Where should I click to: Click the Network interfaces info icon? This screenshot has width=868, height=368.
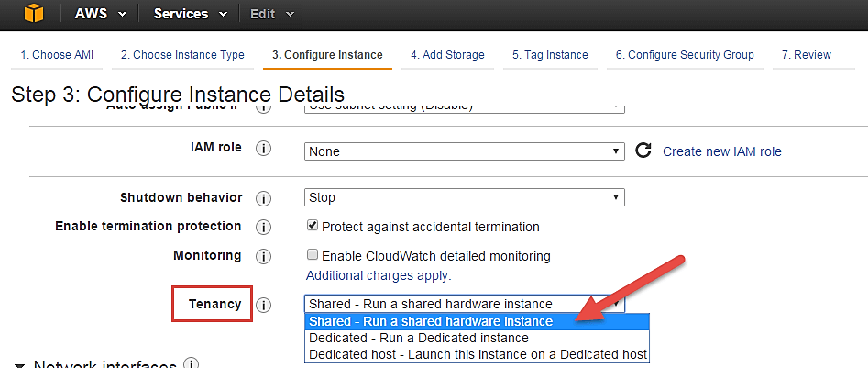[192, 363]
